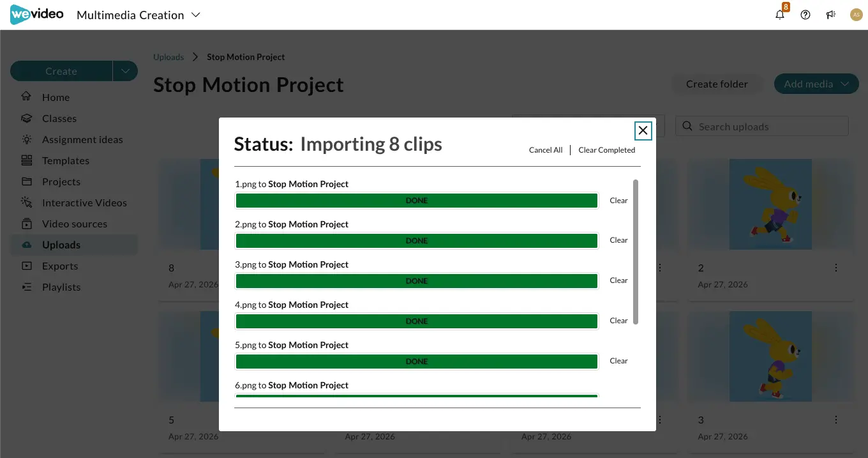Viewport: 868px width, 458px height.
Task: Open Video sources section
Action: pos(75,224)
